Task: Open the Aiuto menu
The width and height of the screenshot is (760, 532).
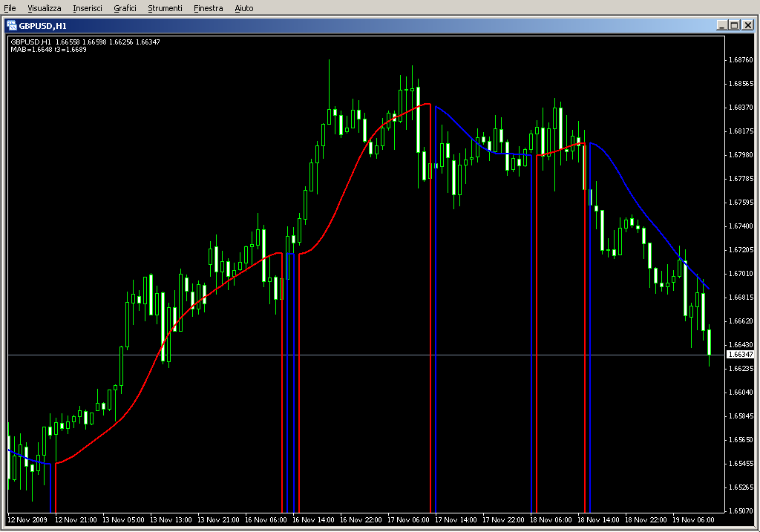Action: pyautogui.click(x=243, y=8)
